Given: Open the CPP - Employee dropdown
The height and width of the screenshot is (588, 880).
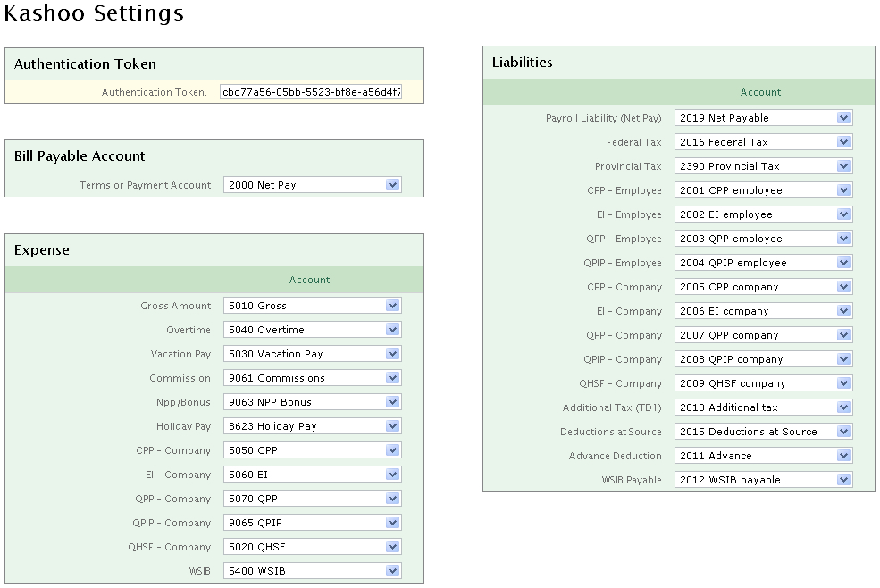Looking at the screenshot, I should [x=763, y=190].
